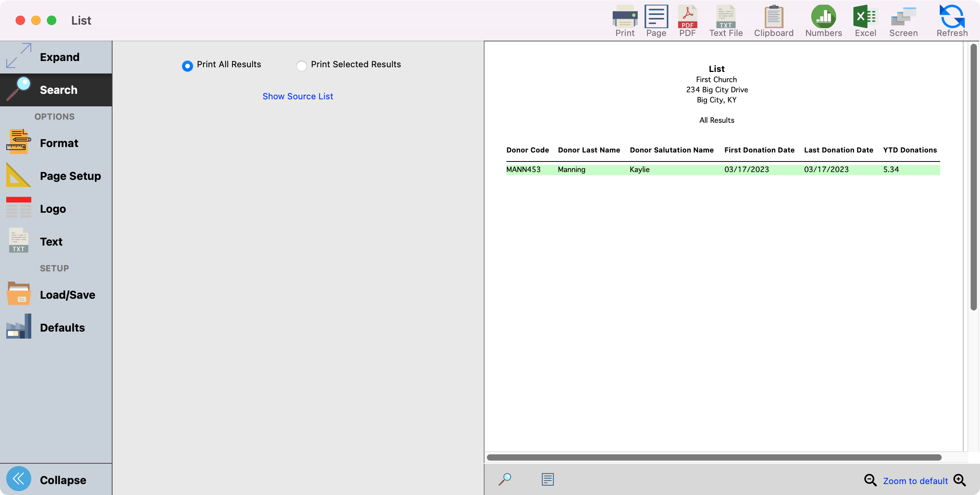Click the zoom in magnifier icon

pos(960,480)
